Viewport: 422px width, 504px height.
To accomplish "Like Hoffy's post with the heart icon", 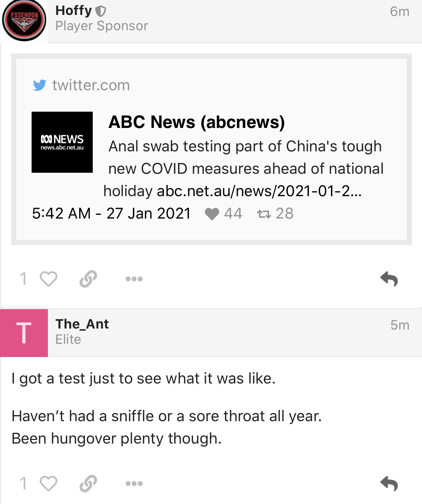I will (x=48, y=279).
